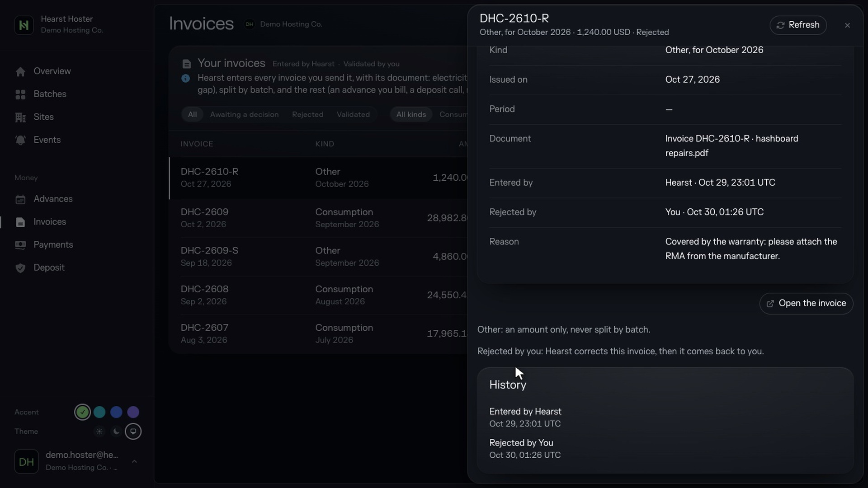Viewport: 868px width, 488px height.
Task: Open the invoice document
Action: click(x=806, y=303)
